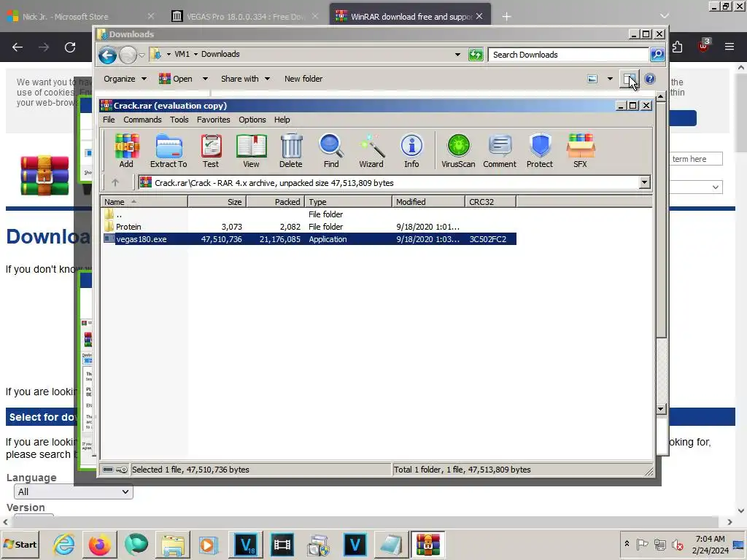
Task: Click the Start button
Action: click(20, 544)
